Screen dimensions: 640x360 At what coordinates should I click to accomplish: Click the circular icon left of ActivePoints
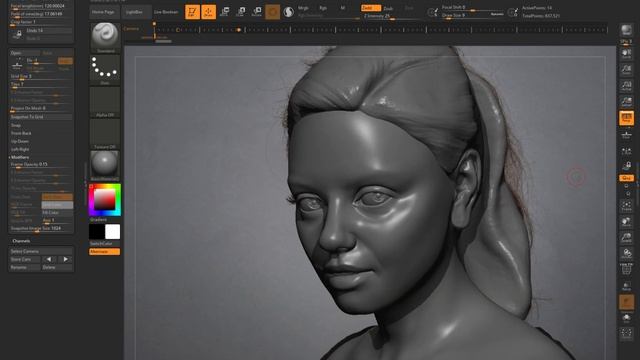(x=513, y=13)
